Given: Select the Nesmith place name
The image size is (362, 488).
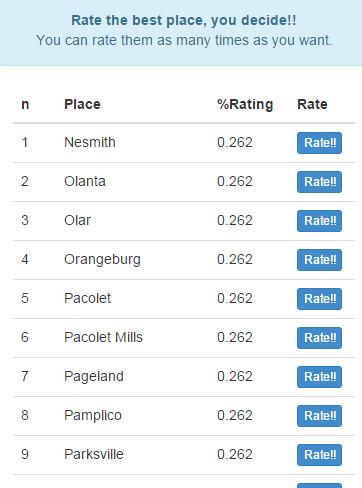Looking at the screenshot, I should click(x=90, y=143).
